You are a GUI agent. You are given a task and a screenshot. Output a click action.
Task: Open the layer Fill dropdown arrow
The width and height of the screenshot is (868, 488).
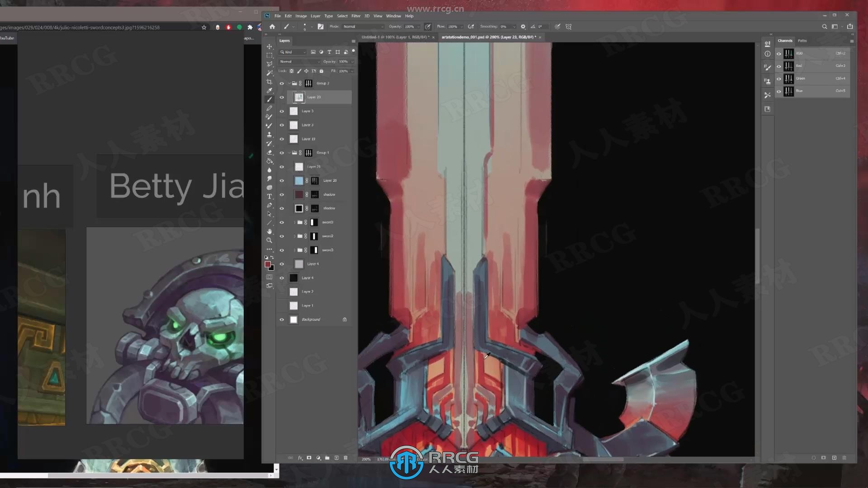click(x=352, y=71)
